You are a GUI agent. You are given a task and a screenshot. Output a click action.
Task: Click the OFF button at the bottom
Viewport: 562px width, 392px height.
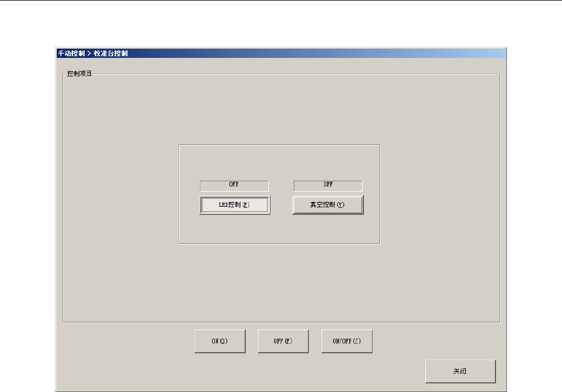(x=283, y=341)
